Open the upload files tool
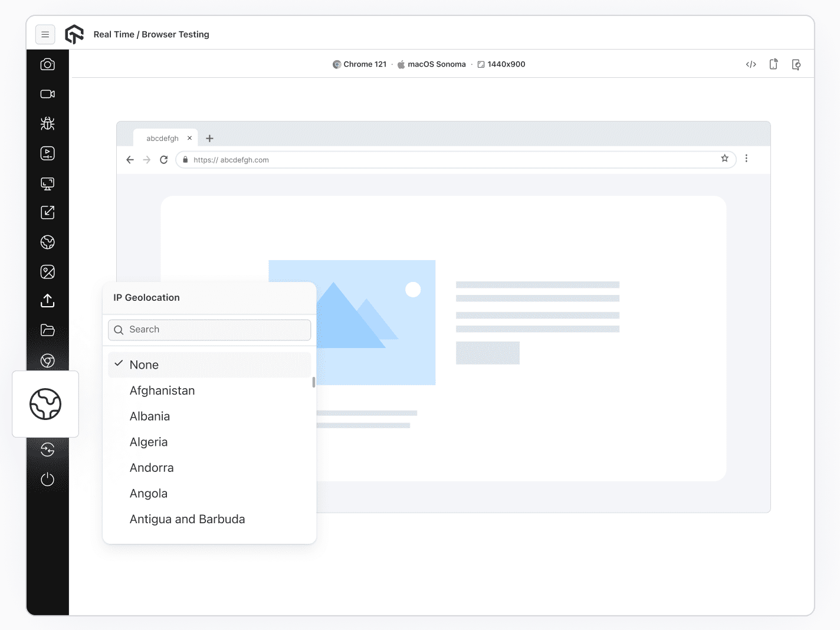The image size is (840, 630). coord(47,301)
